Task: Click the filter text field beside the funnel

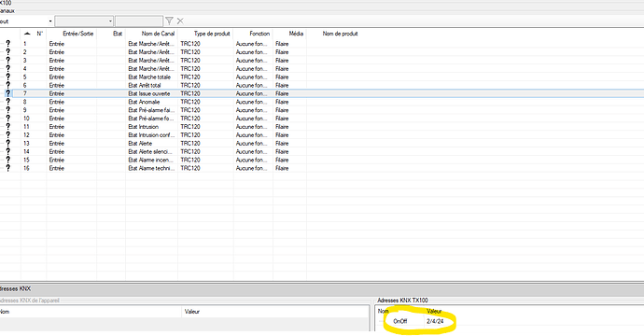Action: (139, 21)
